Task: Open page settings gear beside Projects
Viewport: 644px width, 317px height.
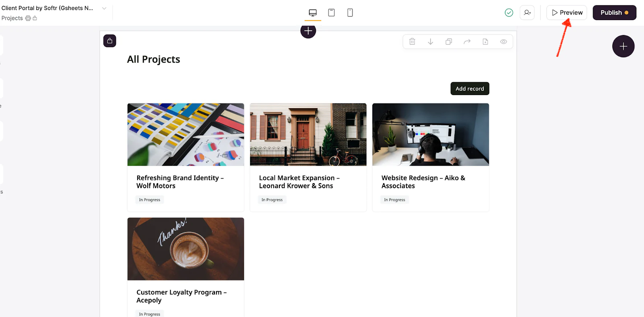Action: point(28,18)
